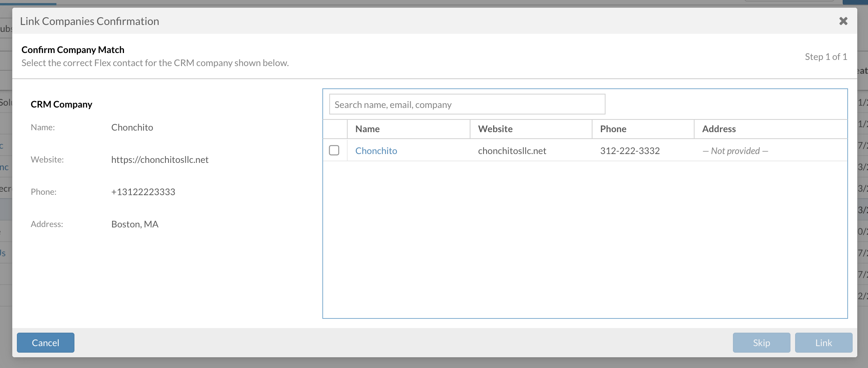Close the Link Companies Confirmation dialog

(x=843, y=21)
